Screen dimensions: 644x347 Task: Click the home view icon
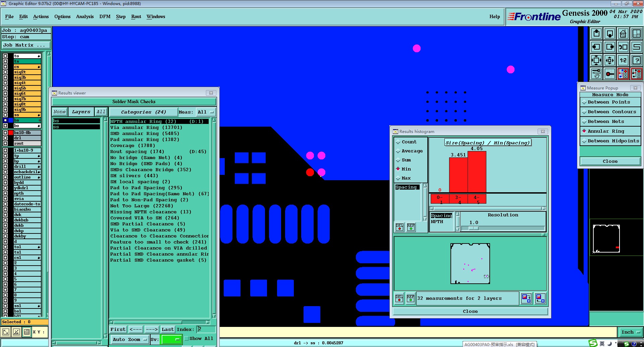point(623,33)
